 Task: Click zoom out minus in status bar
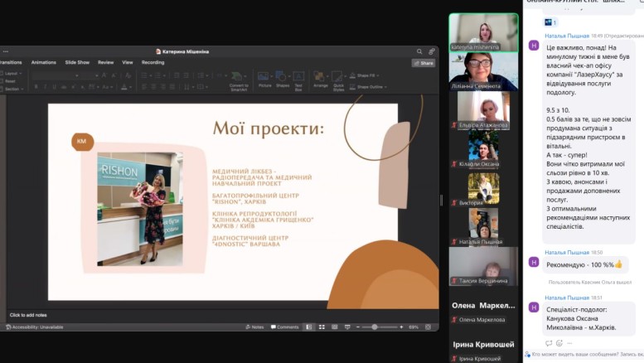[x=358, y=327]
